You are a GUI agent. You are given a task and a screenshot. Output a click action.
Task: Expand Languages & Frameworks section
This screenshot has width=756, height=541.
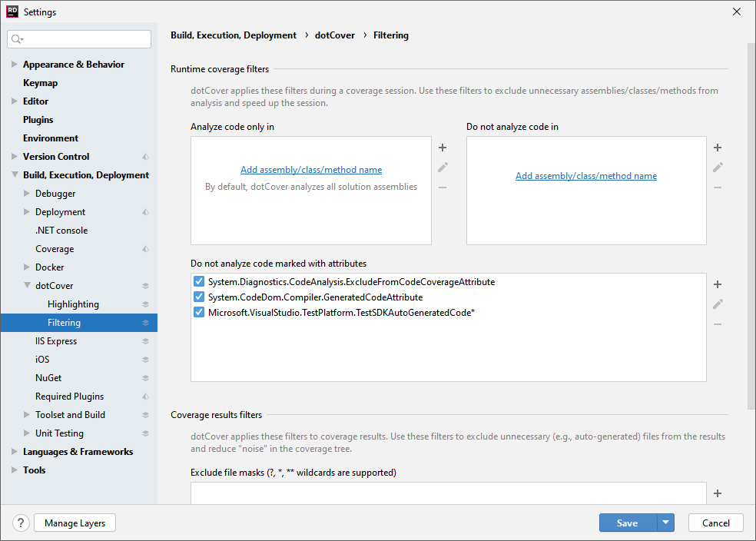click(15, 451)
